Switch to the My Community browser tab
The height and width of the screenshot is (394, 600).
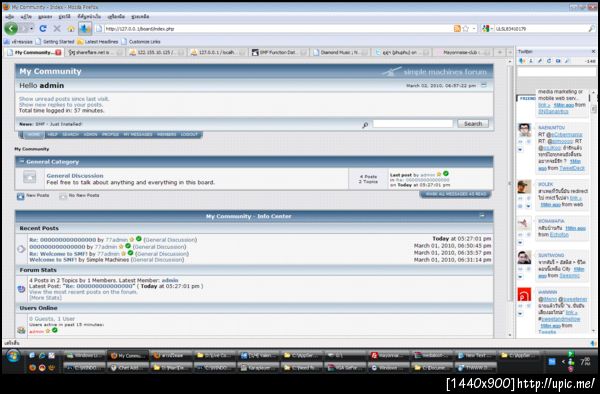tap(34, 52)
